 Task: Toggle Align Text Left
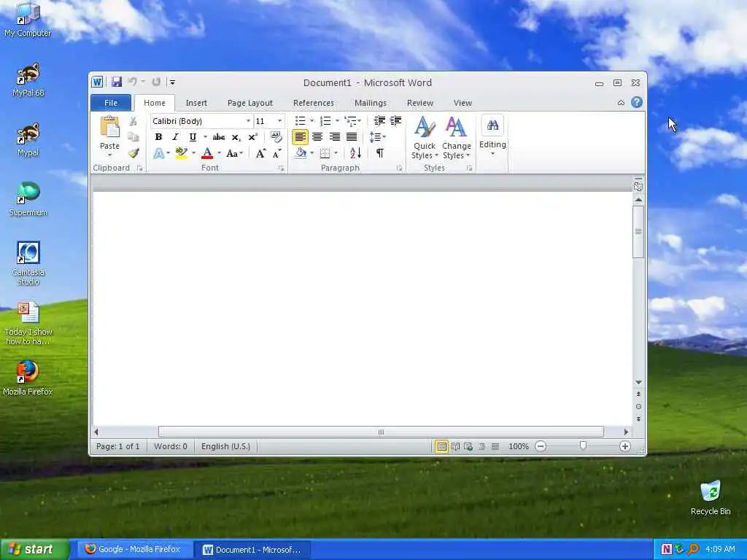300,137
